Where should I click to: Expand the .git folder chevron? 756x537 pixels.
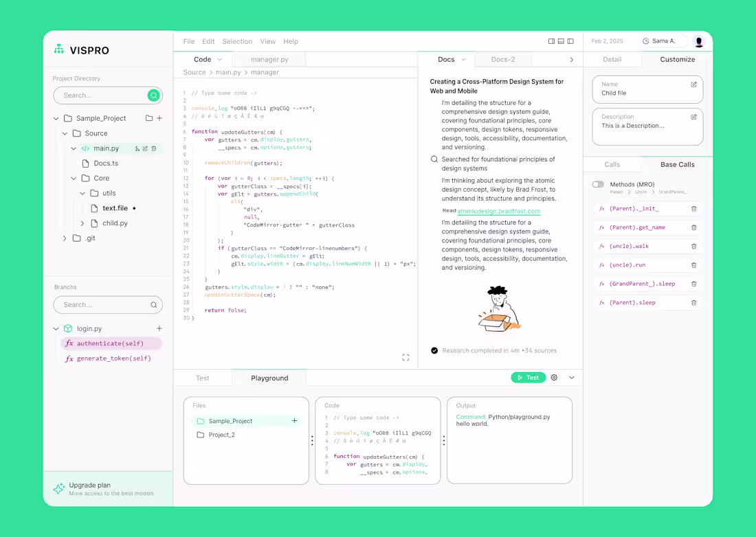pos(65,238)
